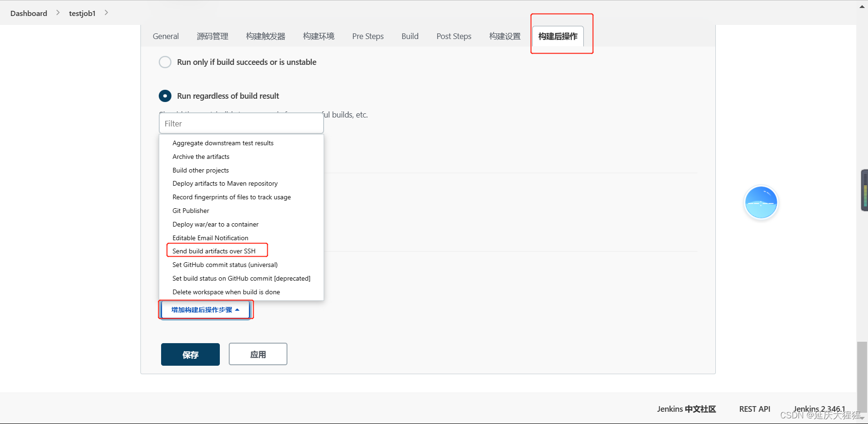Choose Delete workspace when build is done
This screenshot has height=424, width=868.
226,292
